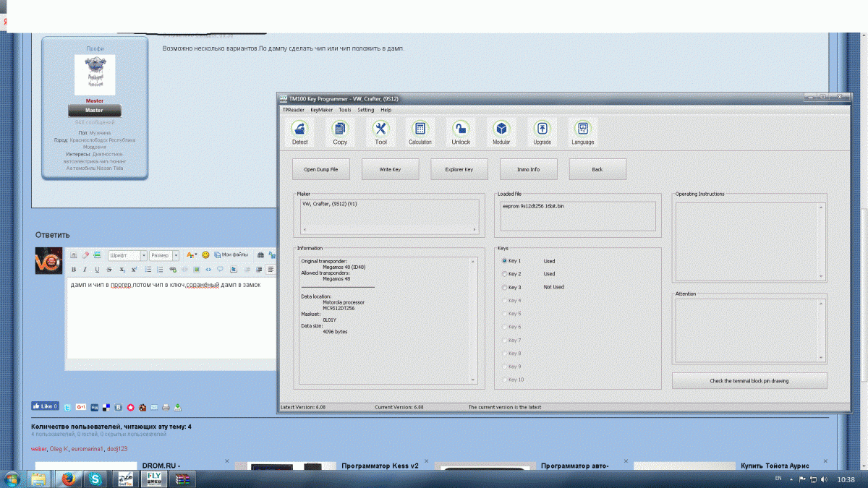Open the Tools menu
This screenshot has height=488, width=868.
pyautogui.click(x=345, y=110)
